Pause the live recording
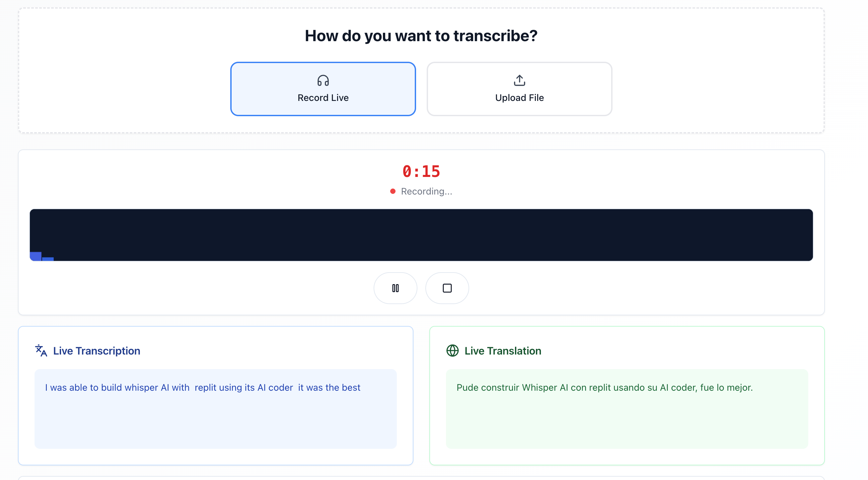Screen dimensions: 868x480 pyautogui.click(x=395, y=288)
